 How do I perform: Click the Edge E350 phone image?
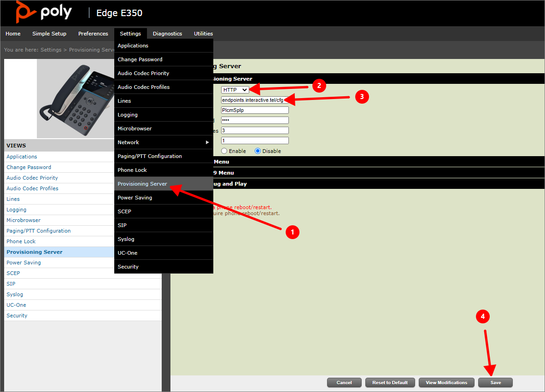76,99
